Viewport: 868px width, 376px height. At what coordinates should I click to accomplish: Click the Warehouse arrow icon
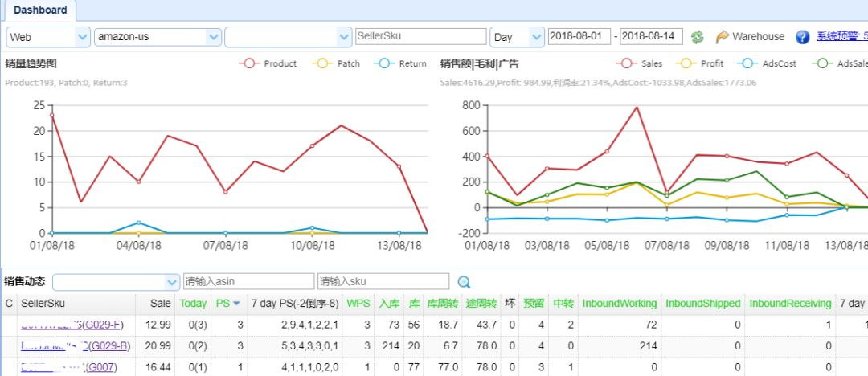pos(722,37)
